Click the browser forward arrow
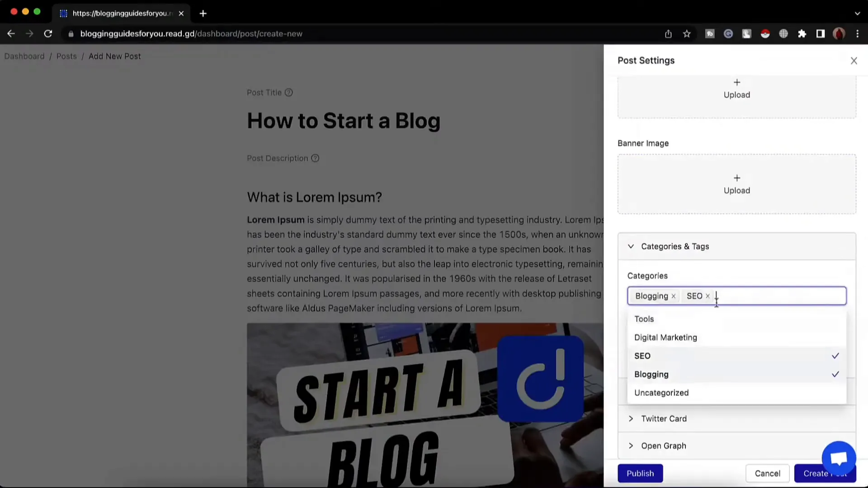The height and width of the screenshot is (488, 868). point(29,34)
